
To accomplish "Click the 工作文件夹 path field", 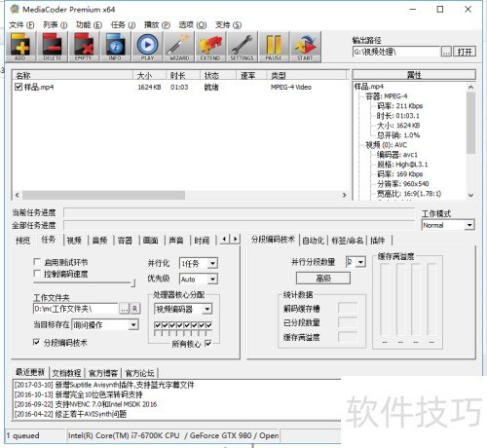I will (75, 309).
